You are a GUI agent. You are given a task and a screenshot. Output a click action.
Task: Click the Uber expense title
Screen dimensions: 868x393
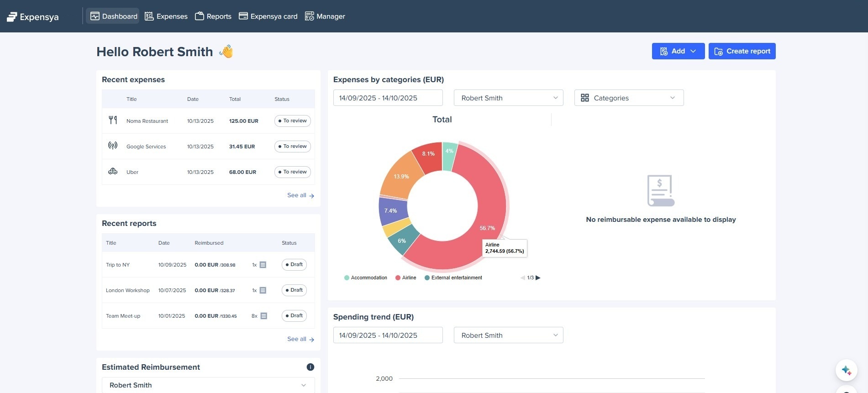[132, 172]
